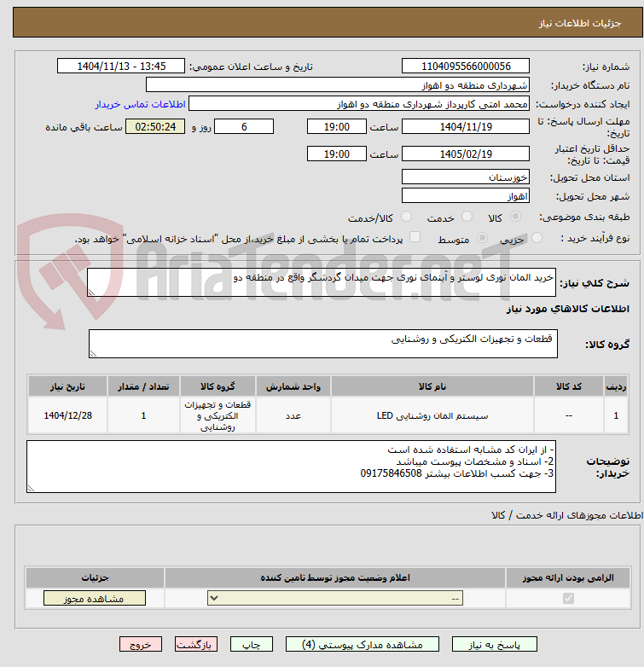
Task: Click the اعلام وضعیت مجوز توسط تامین کننده header
Action: click(335, 577)
